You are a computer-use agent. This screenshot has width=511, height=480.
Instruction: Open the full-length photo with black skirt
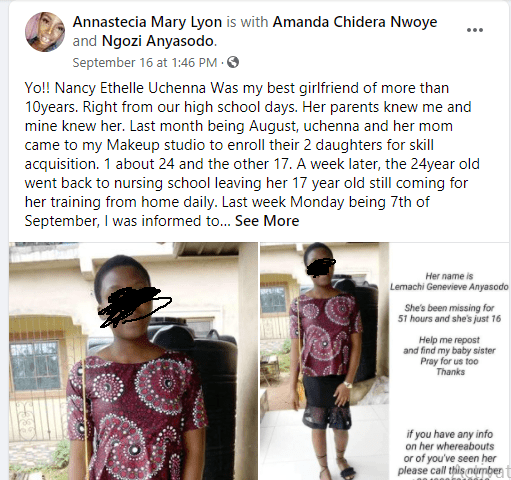coord(324,361)
